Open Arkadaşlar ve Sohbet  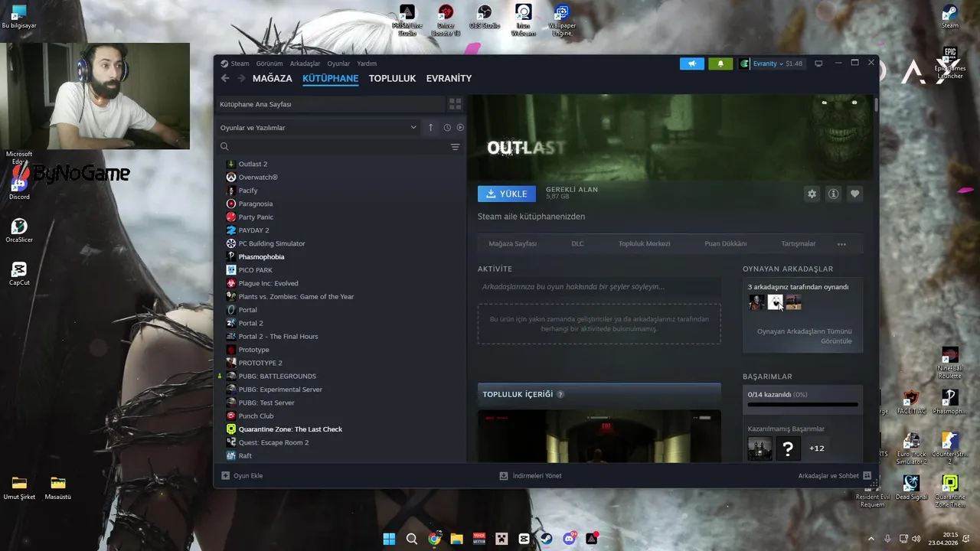[835, 476]
